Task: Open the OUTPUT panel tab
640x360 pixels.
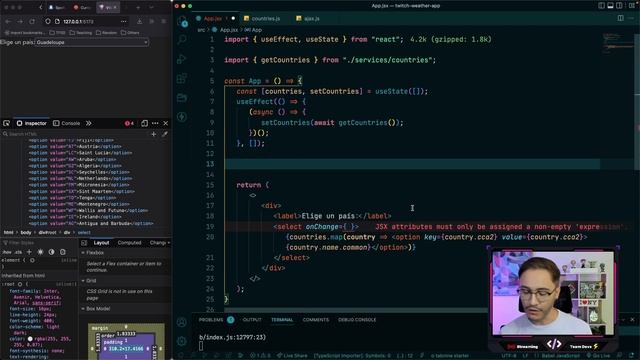Action: point(252,320)
